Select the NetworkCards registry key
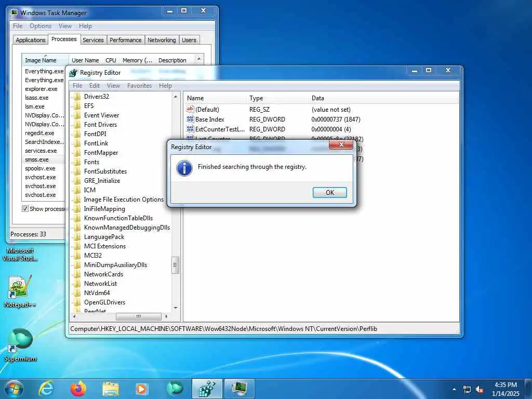The image size is (532, 399). click(x=103, y=274)
